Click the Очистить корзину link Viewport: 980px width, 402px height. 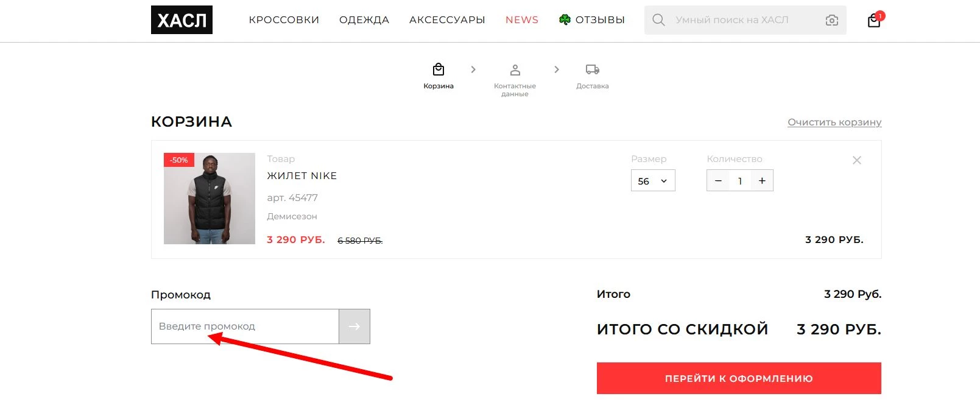point(834,122)
